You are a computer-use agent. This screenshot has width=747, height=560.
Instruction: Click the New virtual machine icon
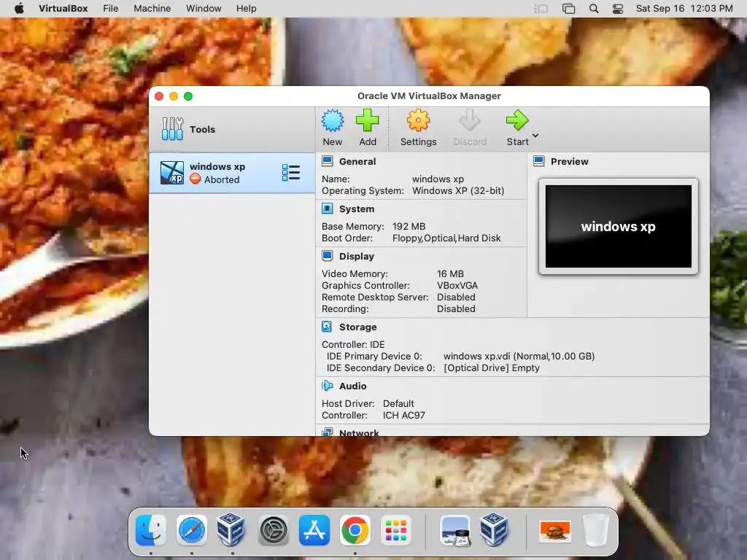332,120
